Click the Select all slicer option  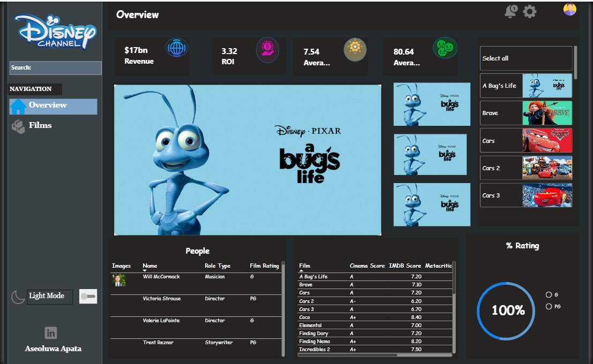click(526, 58)
